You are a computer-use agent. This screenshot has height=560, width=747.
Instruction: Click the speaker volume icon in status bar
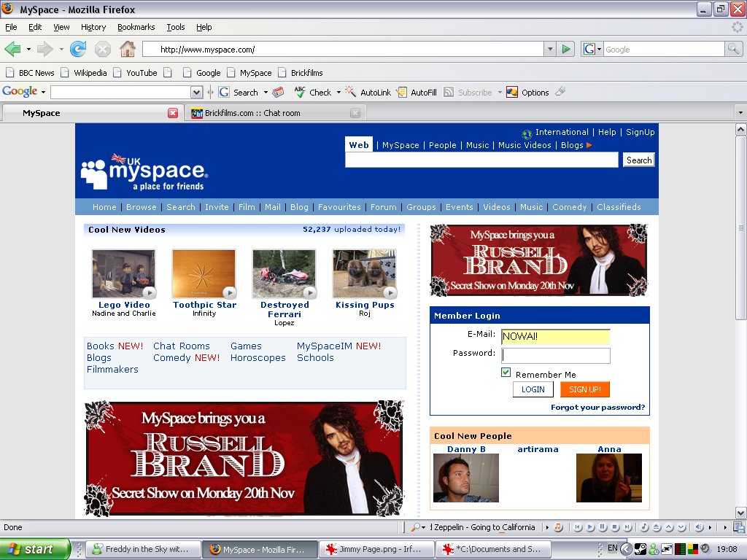(699, 527)
